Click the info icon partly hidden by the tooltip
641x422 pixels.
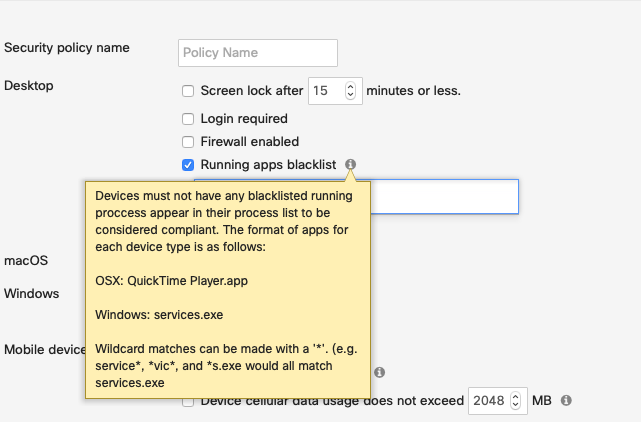click(379, 372)
